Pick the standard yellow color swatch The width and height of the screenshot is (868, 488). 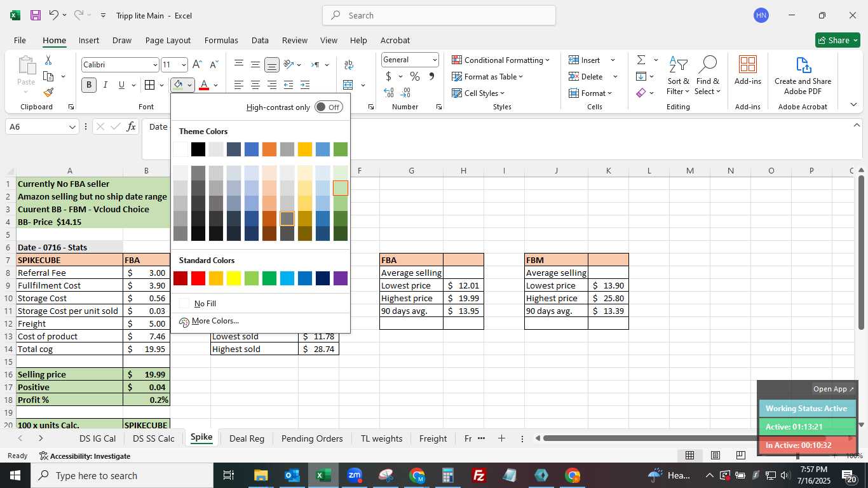(234, 278)
